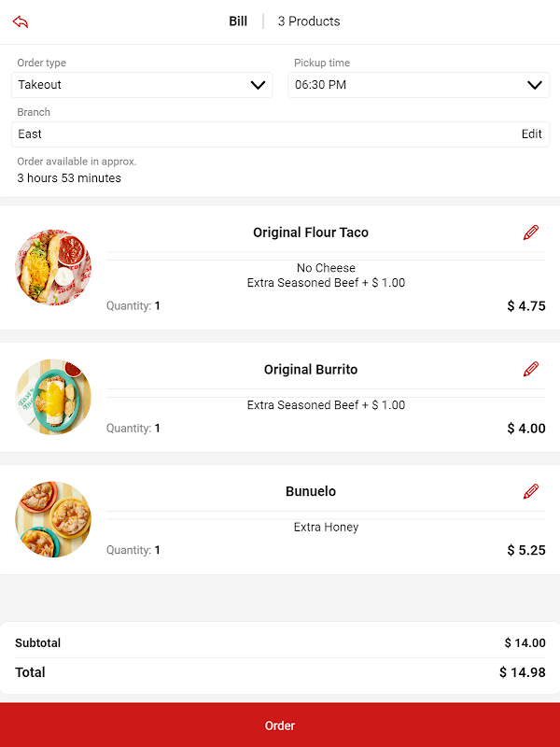The width and height of the screenshot is (560, 747).
Task: Tap the red back arrow icon
Action: click(x=21, y=21)
